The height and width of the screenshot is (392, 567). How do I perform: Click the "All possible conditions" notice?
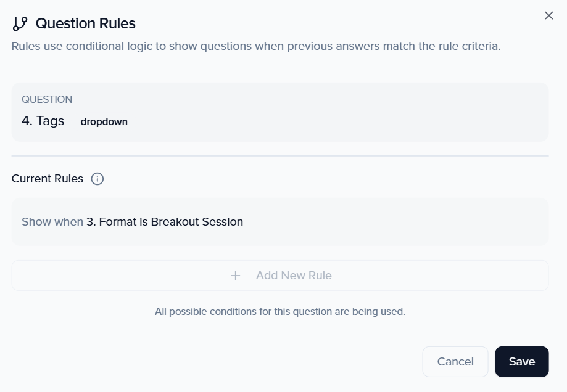coord(279,311)
